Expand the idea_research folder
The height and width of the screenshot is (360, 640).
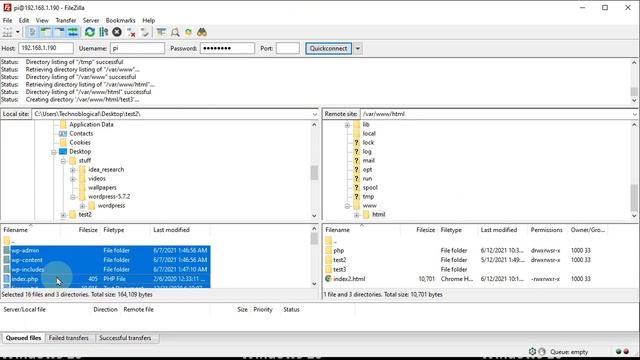73,170
